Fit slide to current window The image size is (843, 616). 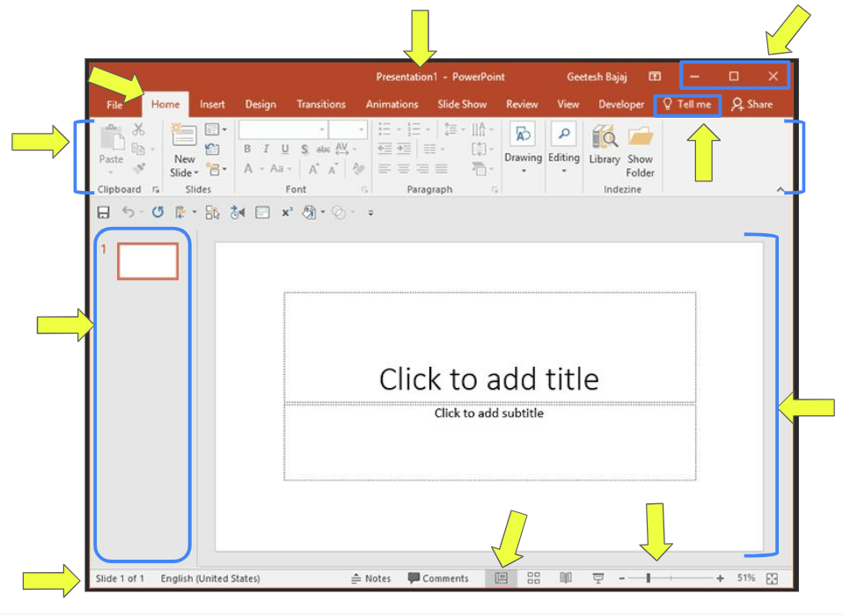pyautogui.click(x=773, y=578)
